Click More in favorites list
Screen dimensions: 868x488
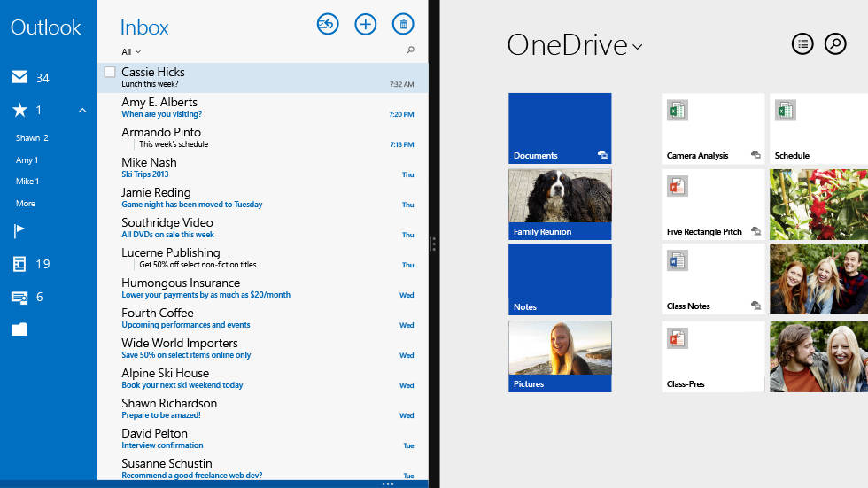[26, 204]
